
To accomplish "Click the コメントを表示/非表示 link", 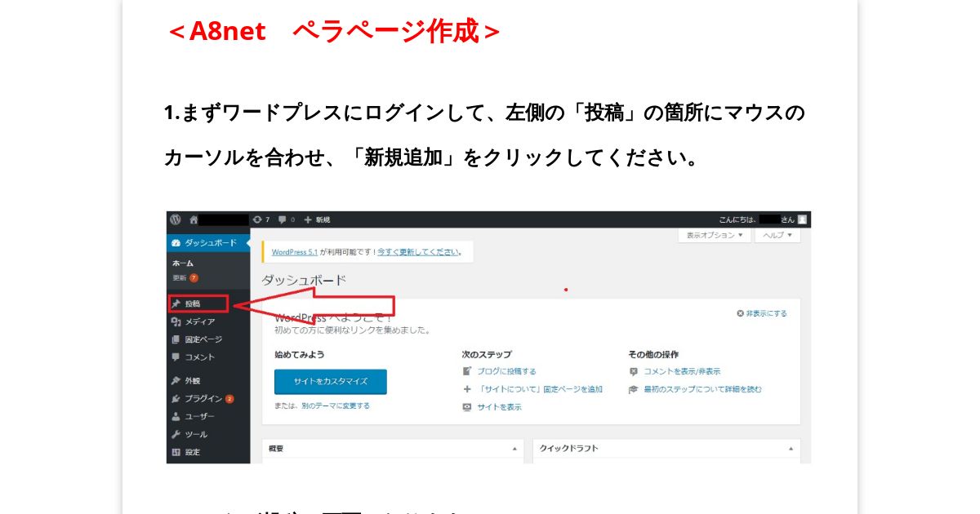I will click(682, 371).
